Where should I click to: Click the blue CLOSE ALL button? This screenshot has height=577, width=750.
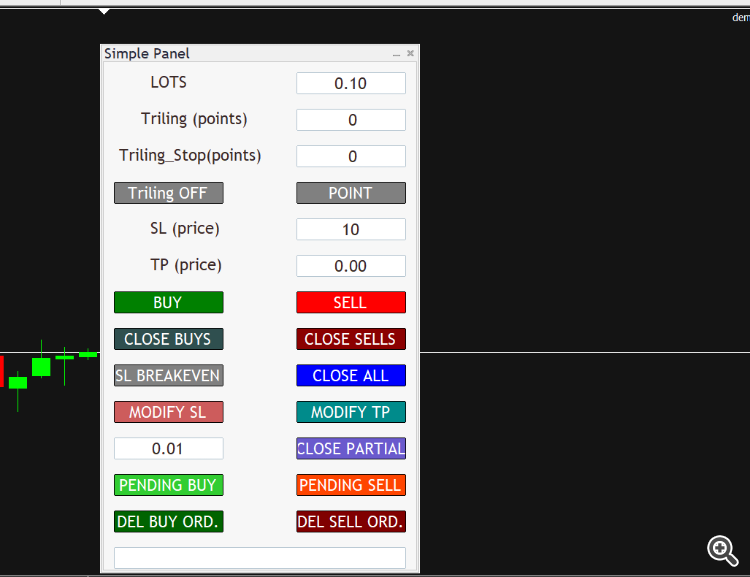351,375
